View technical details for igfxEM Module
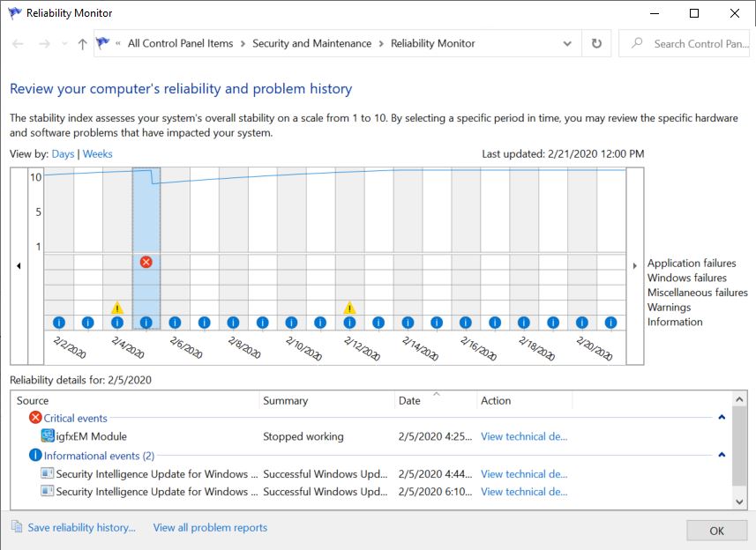The width and height of the screenshot is (756, 550). pyautogui.click(x=524, y=436)
